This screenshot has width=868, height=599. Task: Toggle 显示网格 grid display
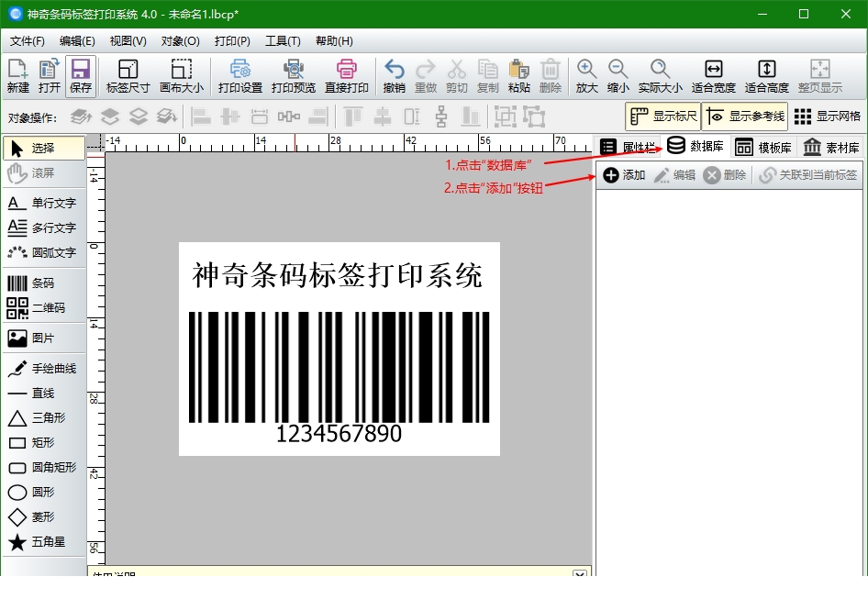[827, 116]
